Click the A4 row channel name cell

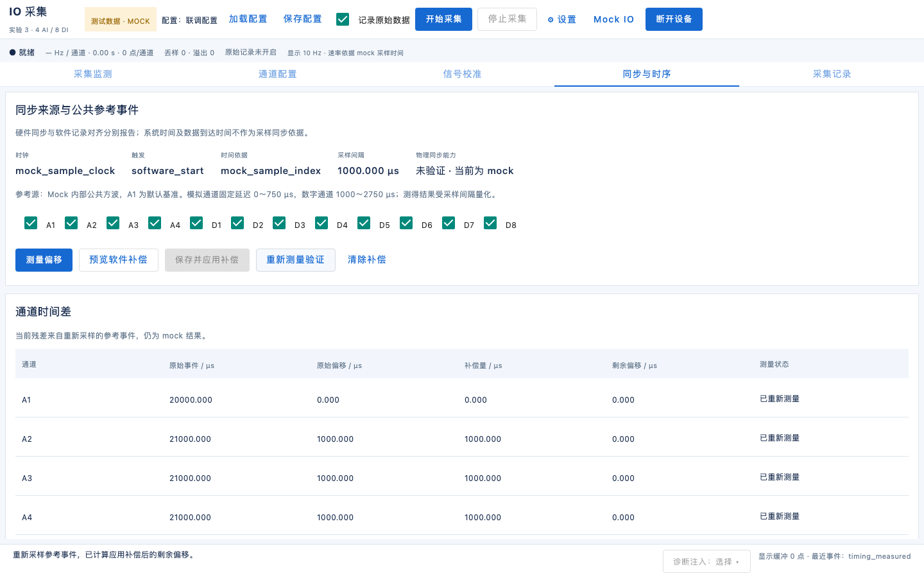pyautogui.click(x=27, y=518)
